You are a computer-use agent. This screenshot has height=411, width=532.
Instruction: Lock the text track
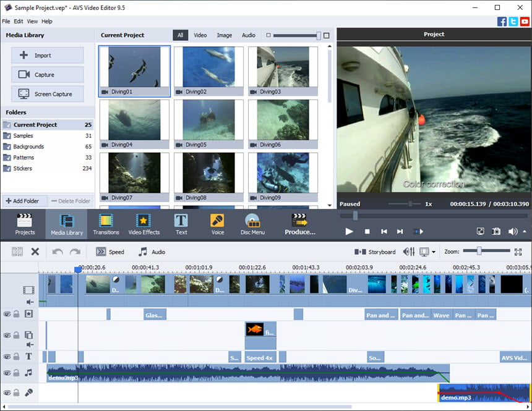click(16, 357)
